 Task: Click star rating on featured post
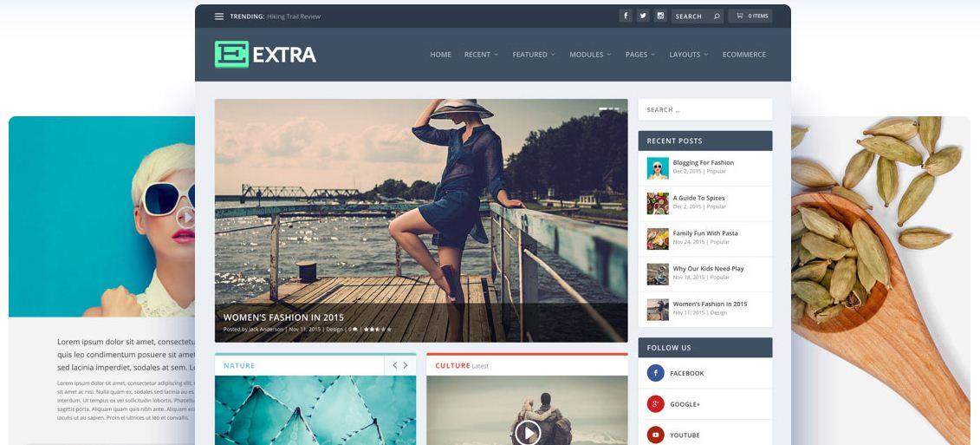[378, 330]
